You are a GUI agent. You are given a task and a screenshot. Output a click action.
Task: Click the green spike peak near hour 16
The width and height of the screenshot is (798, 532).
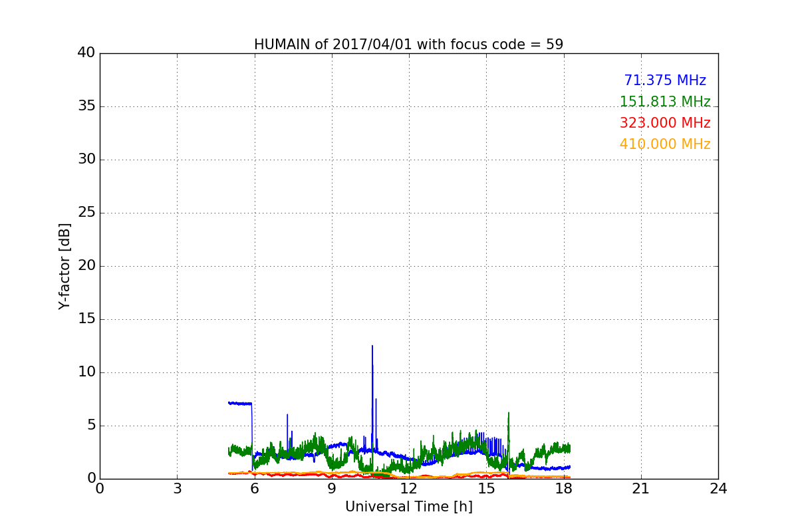509,414
